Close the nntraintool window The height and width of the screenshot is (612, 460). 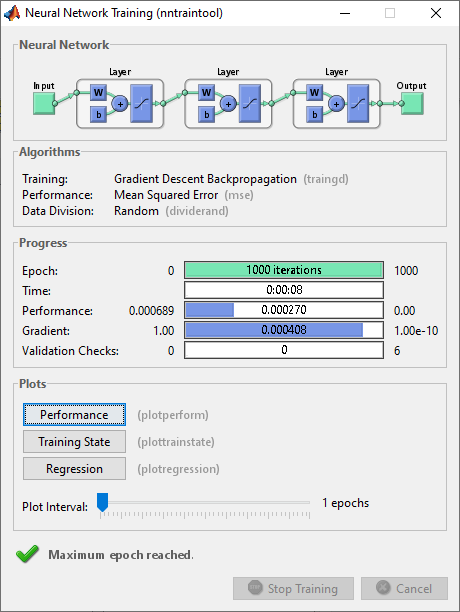point(436,13)
